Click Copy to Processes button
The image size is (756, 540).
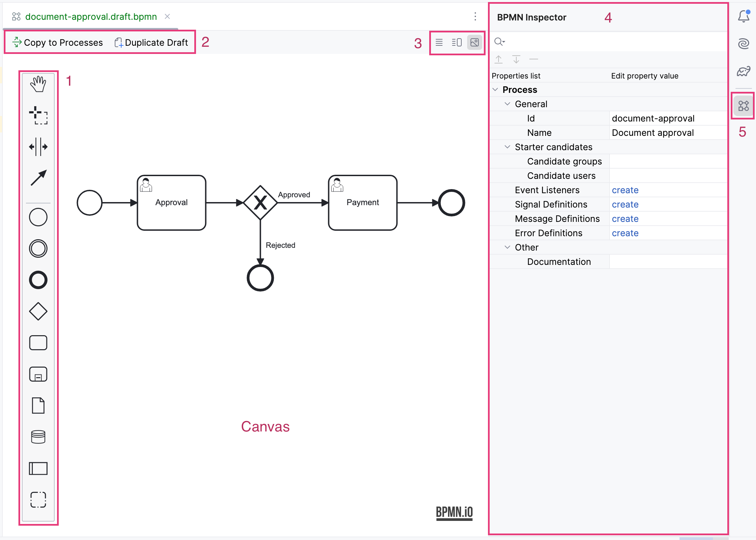click(57, 42)
